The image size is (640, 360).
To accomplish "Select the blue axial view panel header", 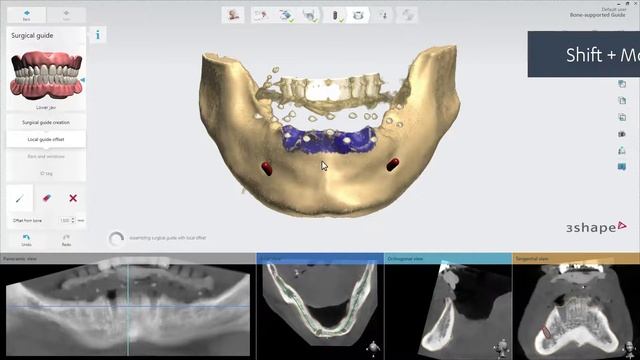I will click(x=320, y=258).
